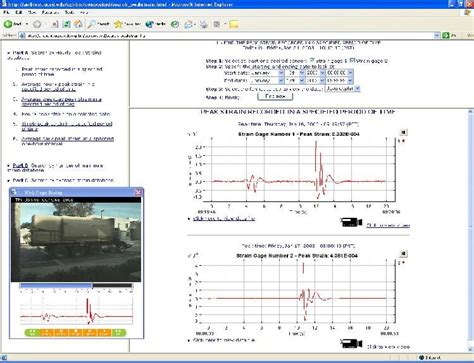Open the Average hourly peak strain link
Screen dimensions: 474x363
click(58, 87)
